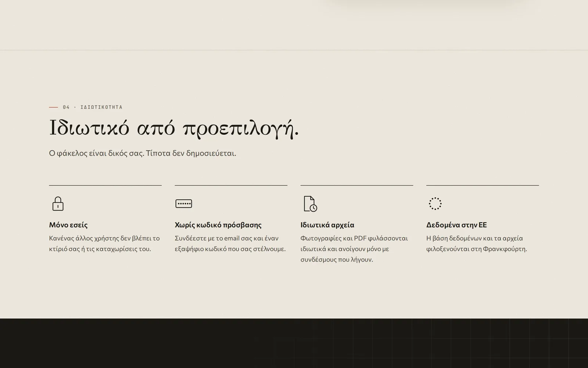
Task: Click the Δεδομένα στην ΕΕ card title
Action: tap(456, 225)
